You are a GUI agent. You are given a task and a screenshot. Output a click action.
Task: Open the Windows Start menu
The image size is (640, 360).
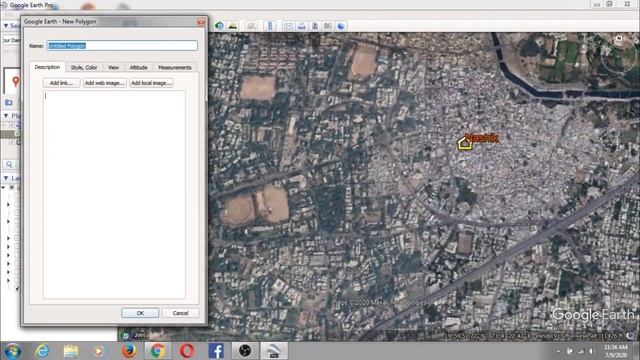(12, 351)
